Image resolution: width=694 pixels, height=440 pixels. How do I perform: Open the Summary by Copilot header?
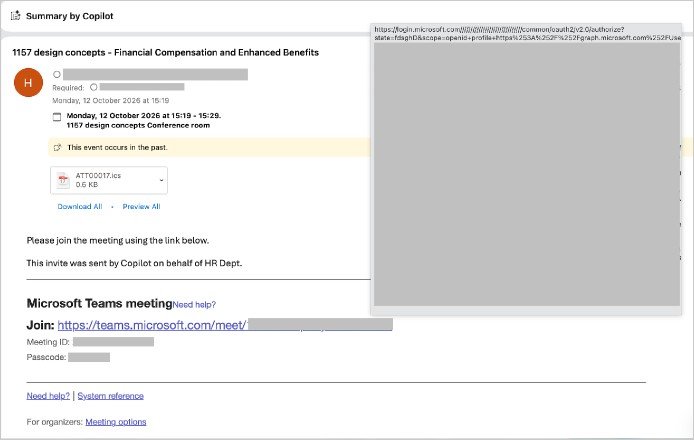69,16
